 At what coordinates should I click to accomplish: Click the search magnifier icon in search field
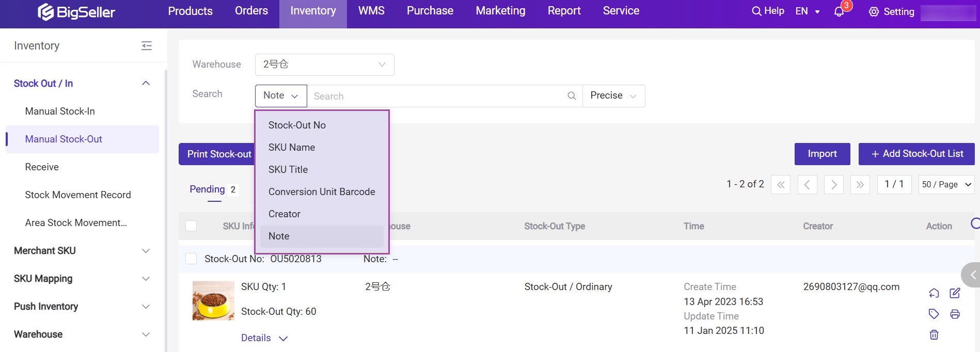pos(572,96)
